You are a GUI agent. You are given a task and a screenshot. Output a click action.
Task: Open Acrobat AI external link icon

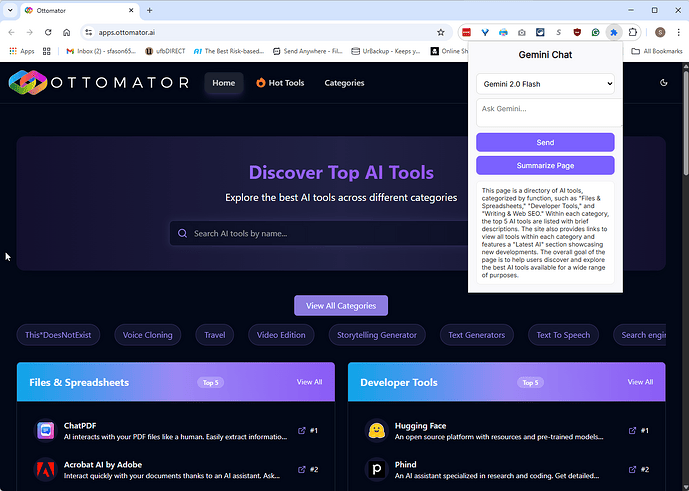click(x=301, y=469)
